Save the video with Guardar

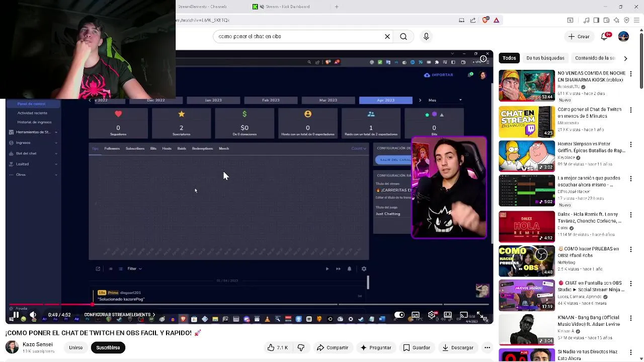click(x=417, y=347)
